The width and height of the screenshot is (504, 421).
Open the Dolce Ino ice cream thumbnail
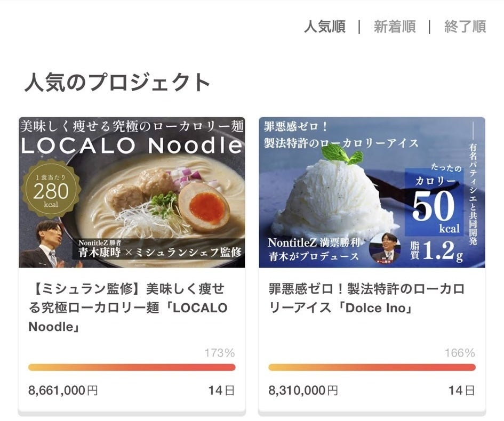coord(372,192)
